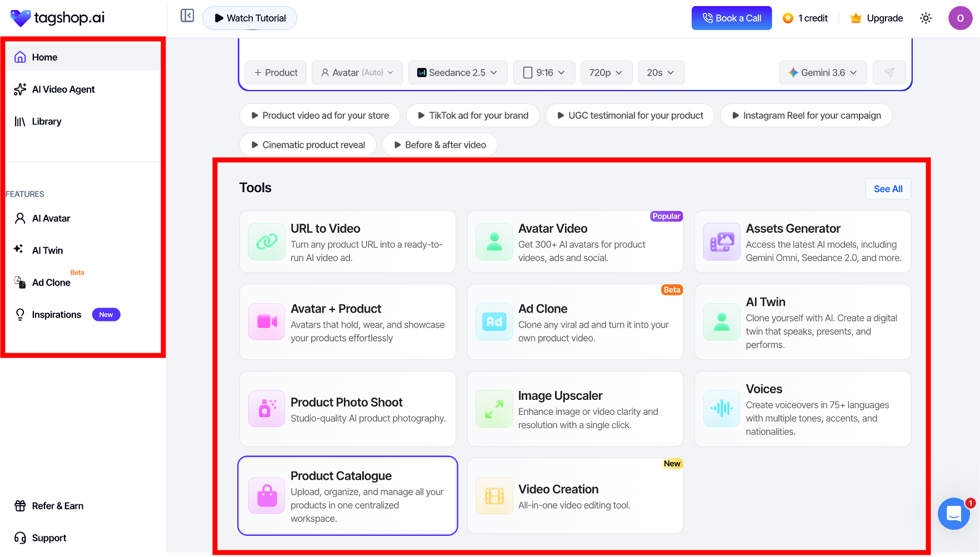The height and width of the screenshot is (557, 980).
Task: Click the Voices waveform icon
Action: pos(722,409)
